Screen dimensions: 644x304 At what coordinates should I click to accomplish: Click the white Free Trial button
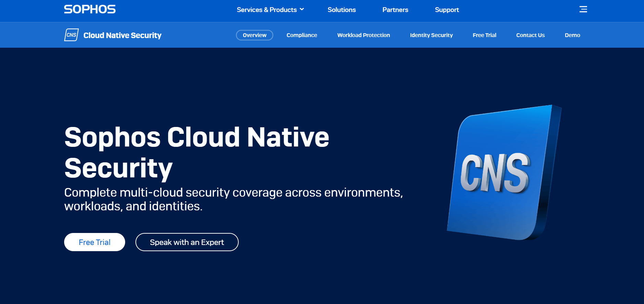pyautogui.click(x=95, y=242)
